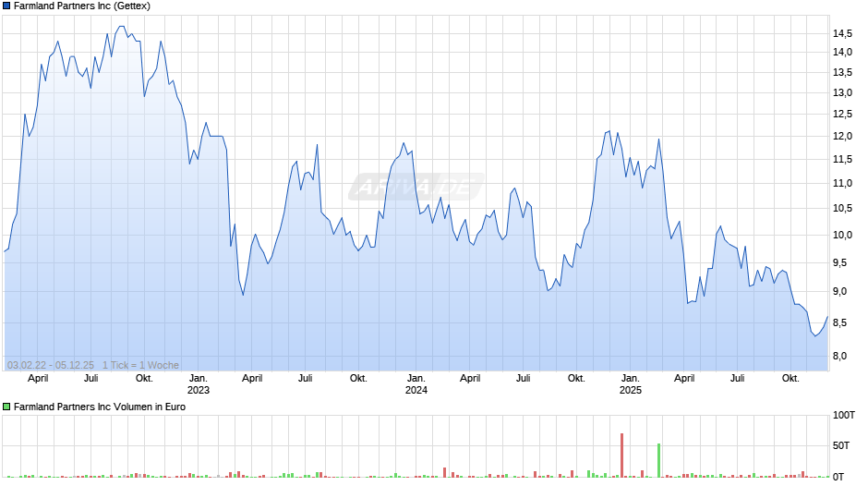Click the 0T volume axis value
Image resolution: width=868 pixels, height=486 pixels.
tap(838, 477)
